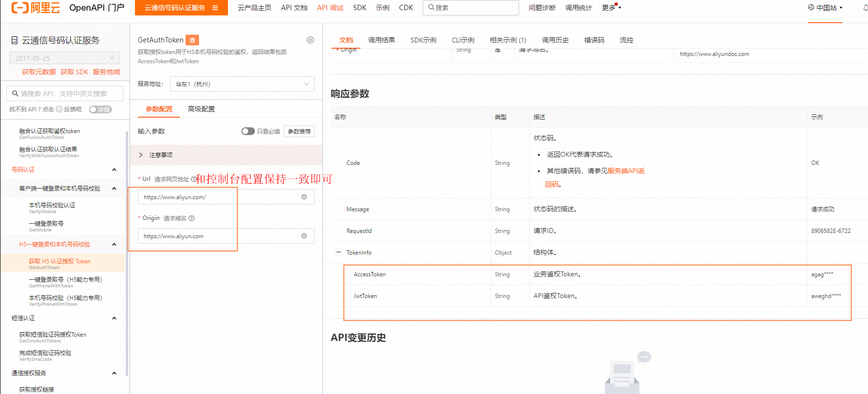This screenshot has height=394, width=868.
Task: Focus the top 搜索 input field
Action: point(471,8)
